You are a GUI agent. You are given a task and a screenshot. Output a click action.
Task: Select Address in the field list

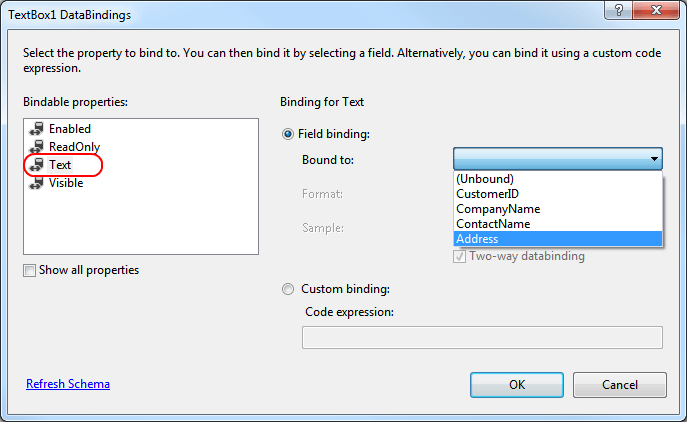pos(477,239)
